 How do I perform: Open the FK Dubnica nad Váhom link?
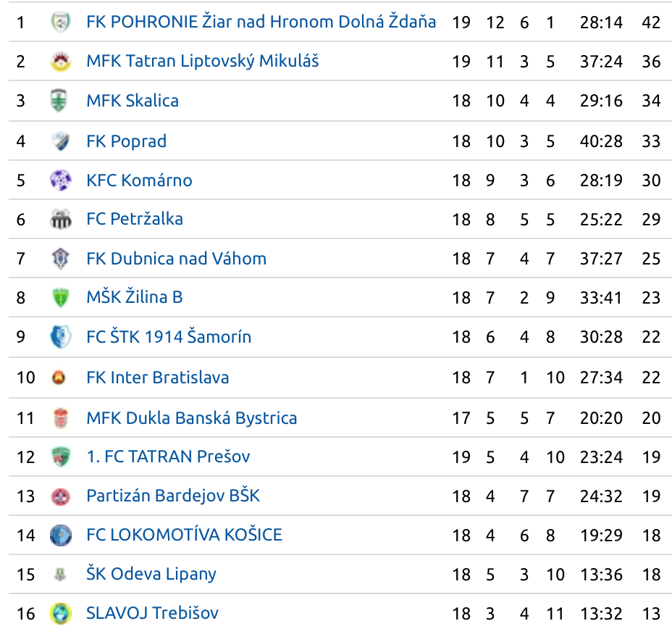[176, 259]
